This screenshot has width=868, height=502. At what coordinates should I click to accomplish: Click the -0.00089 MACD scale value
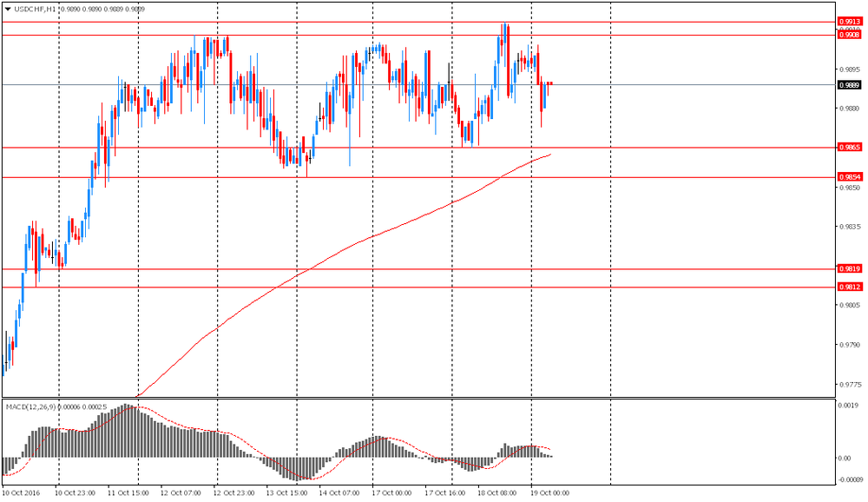846,479
